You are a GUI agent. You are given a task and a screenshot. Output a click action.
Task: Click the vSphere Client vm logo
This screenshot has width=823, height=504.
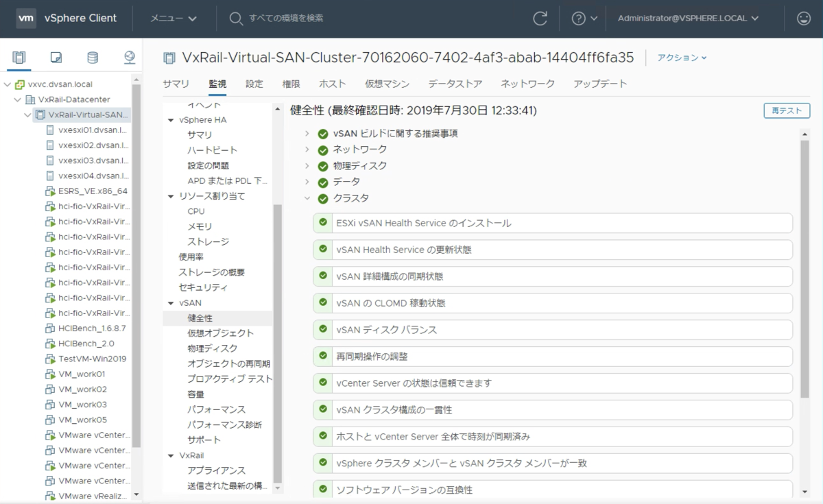26,19
